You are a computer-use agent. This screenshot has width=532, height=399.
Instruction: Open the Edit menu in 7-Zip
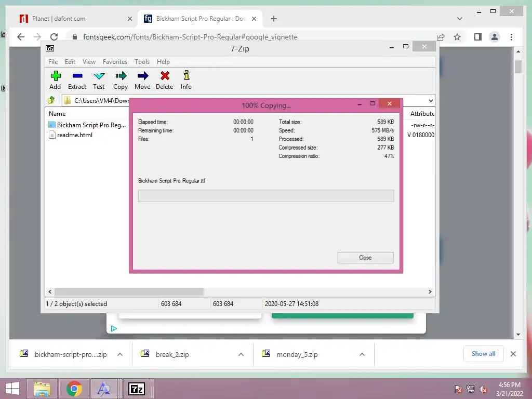70,62
